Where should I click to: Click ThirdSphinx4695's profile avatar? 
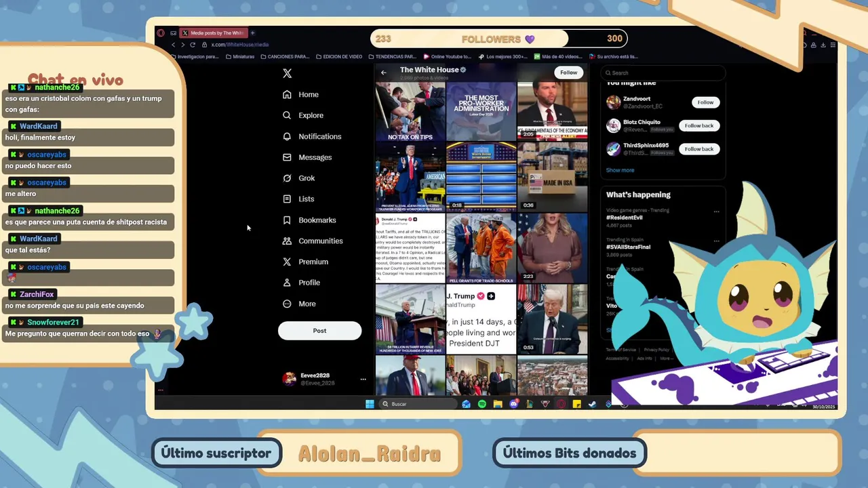coord(613,149)
